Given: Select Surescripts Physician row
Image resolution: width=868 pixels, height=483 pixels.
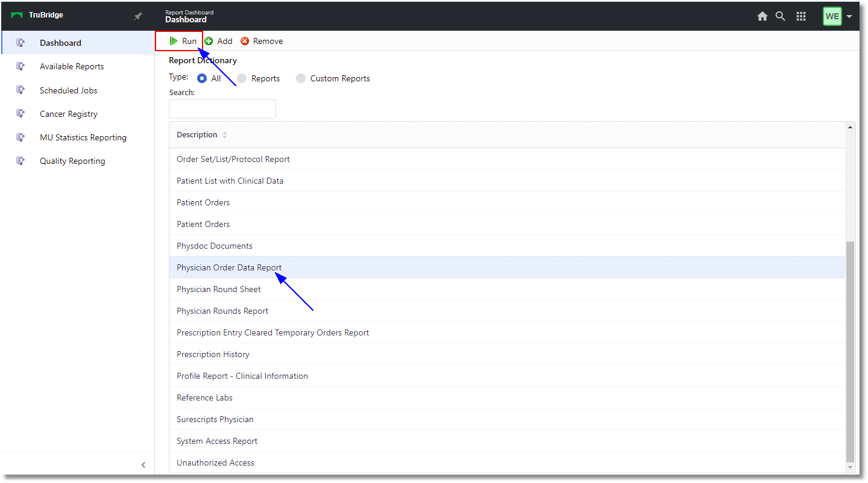Looking at the screenshot, I should click(x=507, y=419).
